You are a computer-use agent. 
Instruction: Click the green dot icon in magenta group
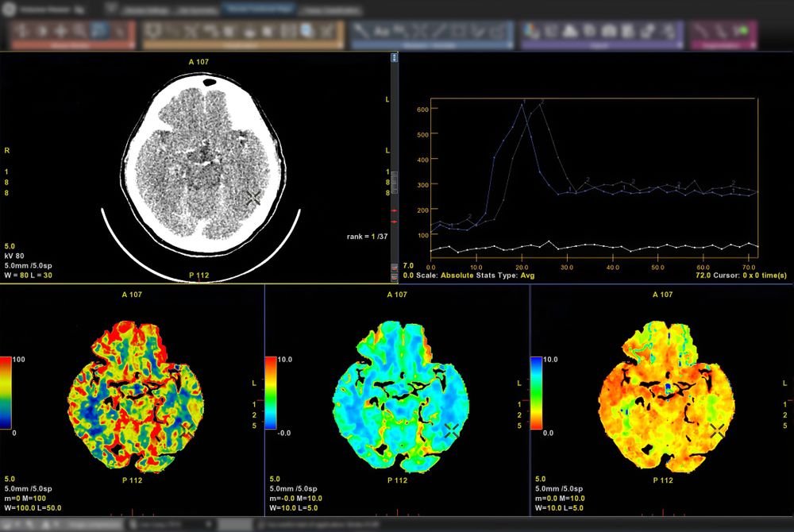coord(743,31)
